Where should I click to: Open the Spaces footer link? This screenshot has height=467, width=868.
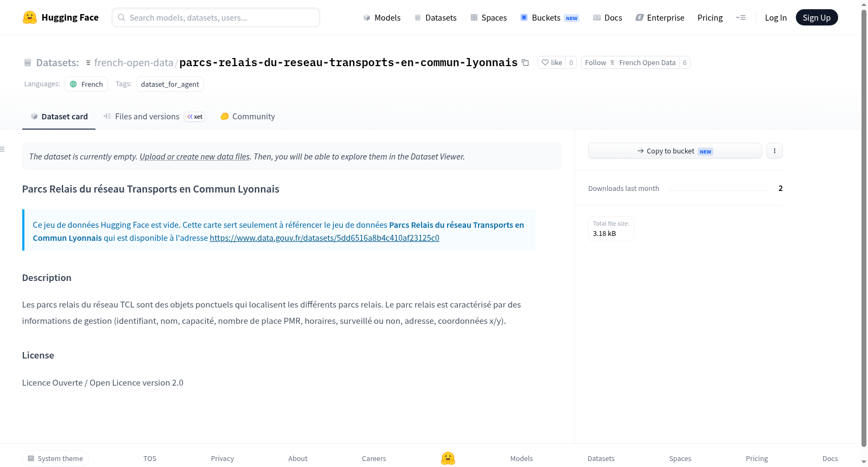point(680,458)
